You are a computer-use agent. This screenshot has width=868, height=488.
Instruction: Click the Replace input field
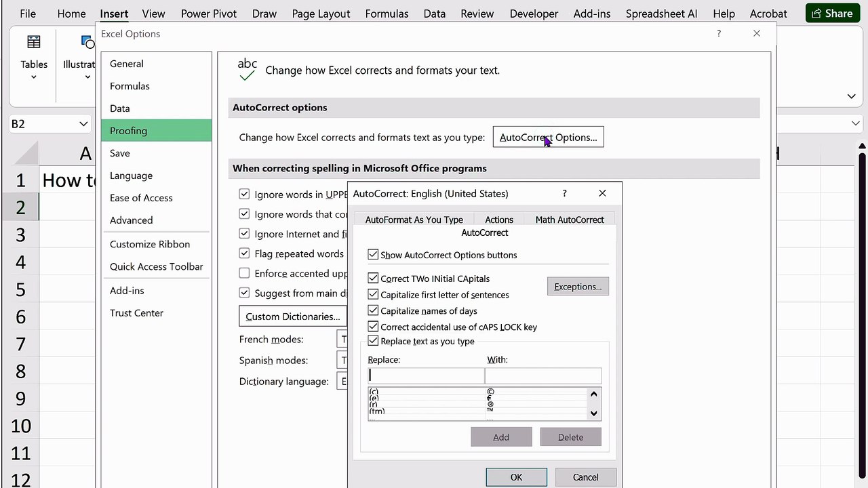coord(426,375)
